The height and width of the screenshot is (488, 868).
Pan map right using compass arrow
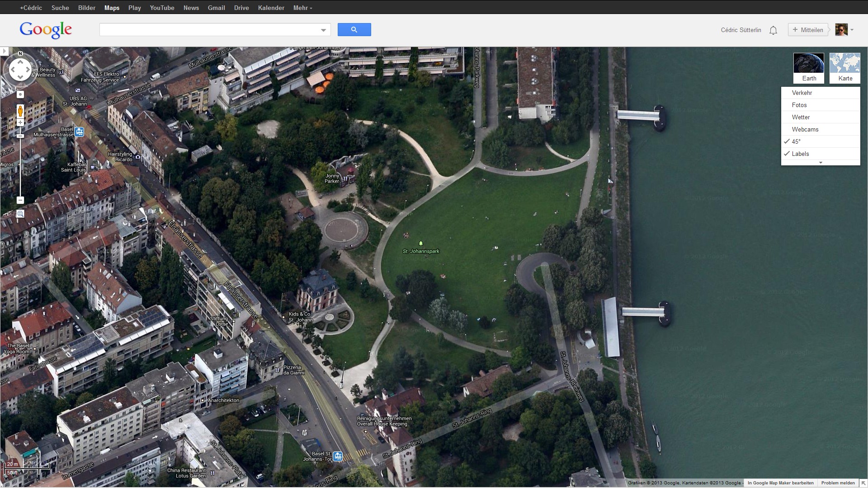[x=28, y=70]
